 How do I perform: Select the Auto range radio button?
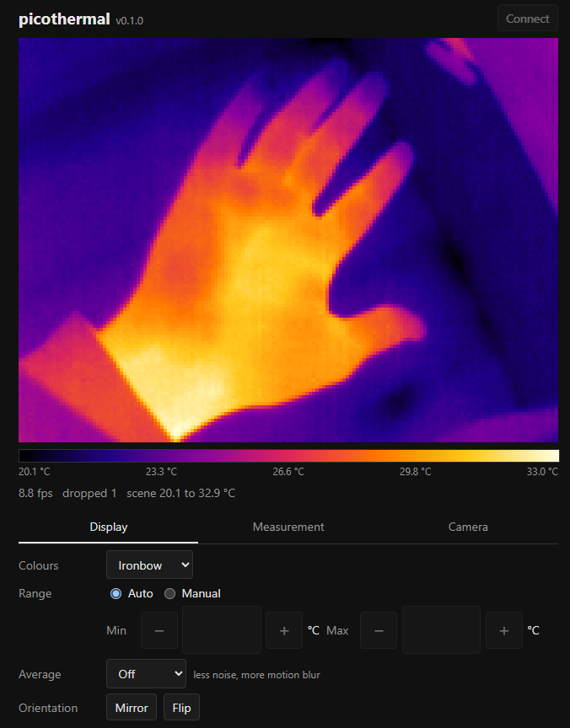coord(116,593)
